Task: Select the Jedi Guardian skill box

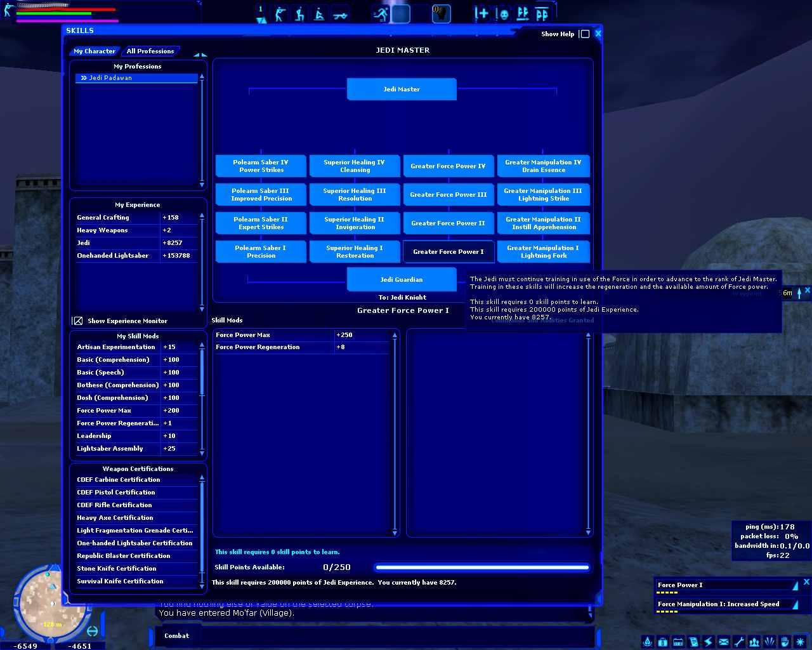Action: pos(402,279)
